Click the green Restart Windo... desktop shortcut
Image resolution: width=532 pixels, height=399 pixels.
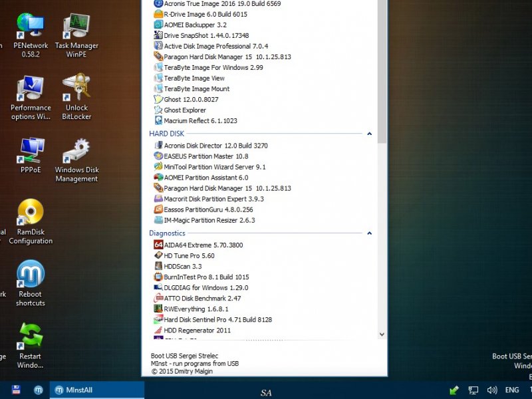point(31,346)
